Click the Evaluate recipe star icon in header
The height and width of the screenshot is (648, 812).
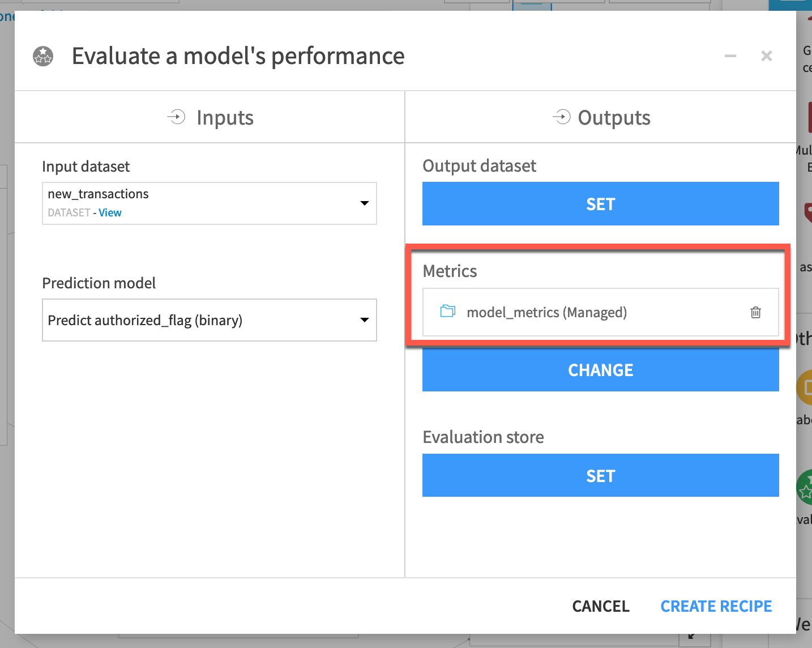[x=43, y=56]
